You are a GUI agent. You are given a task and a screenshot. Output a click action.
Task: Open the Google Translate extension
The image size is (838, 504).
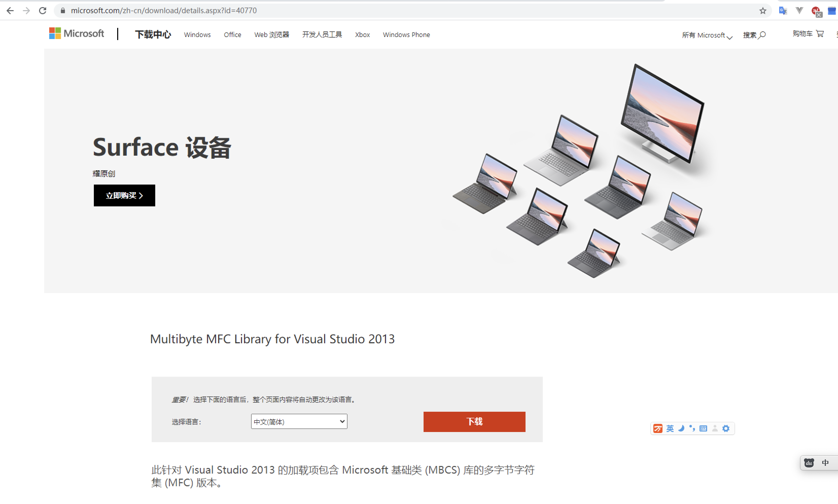[x=783, y=11]
